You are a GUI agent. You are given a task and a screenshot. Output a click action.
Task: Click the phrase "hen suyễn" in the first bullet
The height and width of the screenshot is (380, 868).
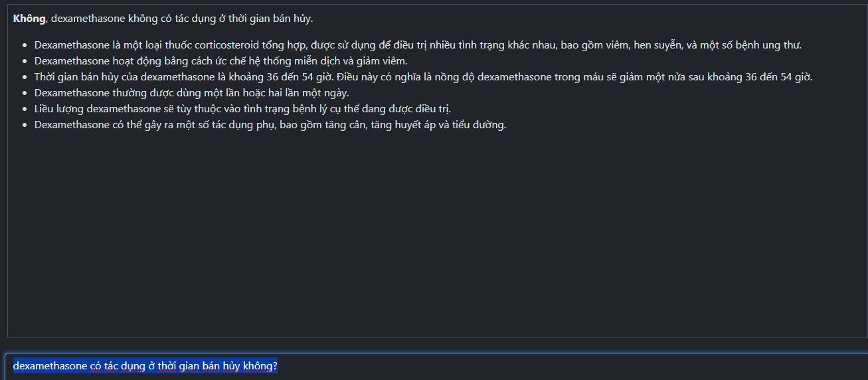[x=657, y=45]
